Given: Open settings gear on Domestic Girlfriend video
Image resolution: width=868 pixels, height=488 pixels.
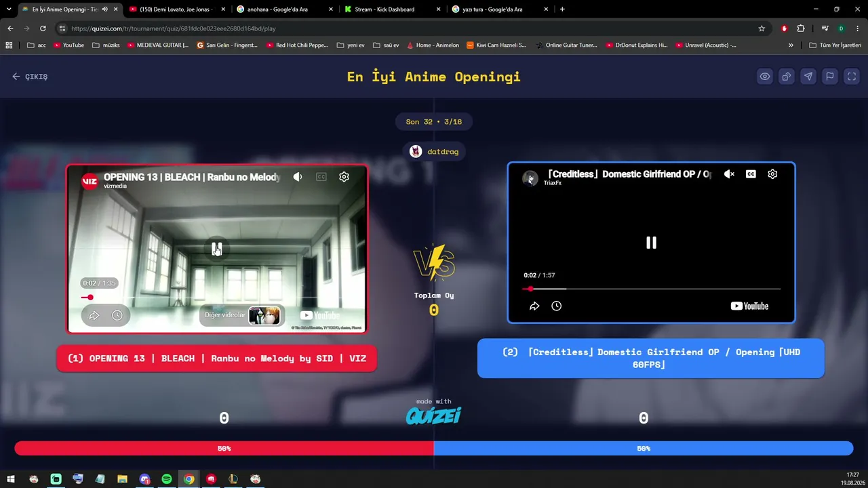Looking at the screenshot, I should (772, 174).
